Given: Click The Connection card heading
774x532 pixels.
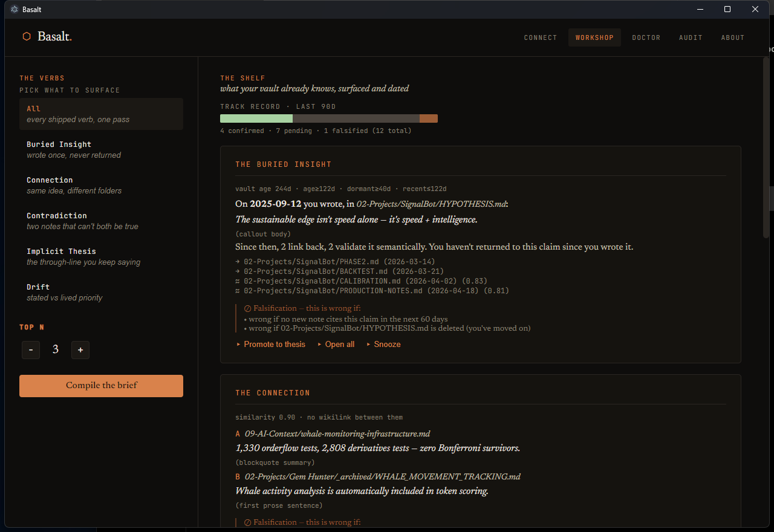Looking at the screenshot, I should tap(273, 393).
